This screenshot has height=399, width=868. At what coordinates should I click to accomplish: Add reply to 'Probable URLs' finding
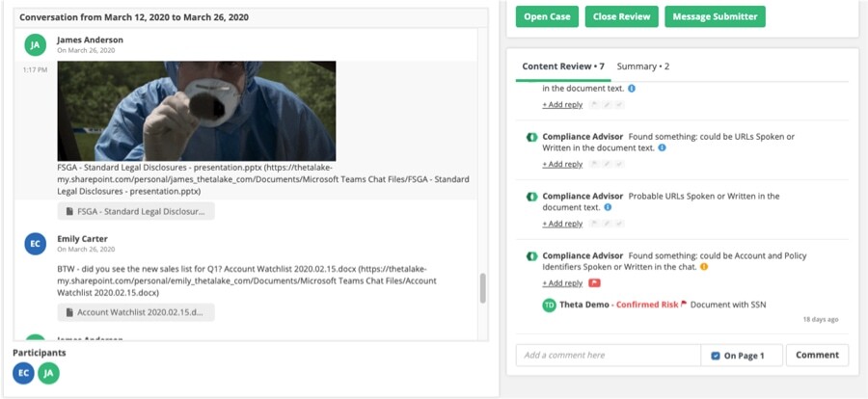(x=562, y=225)
